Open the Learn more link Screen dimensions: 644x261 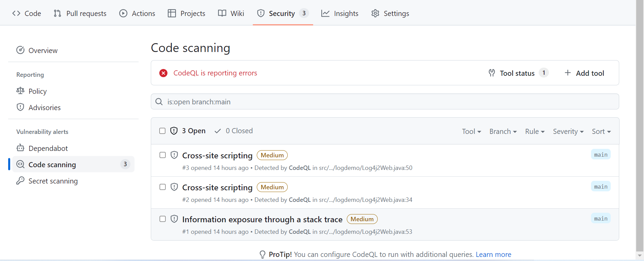pos(493,255)
